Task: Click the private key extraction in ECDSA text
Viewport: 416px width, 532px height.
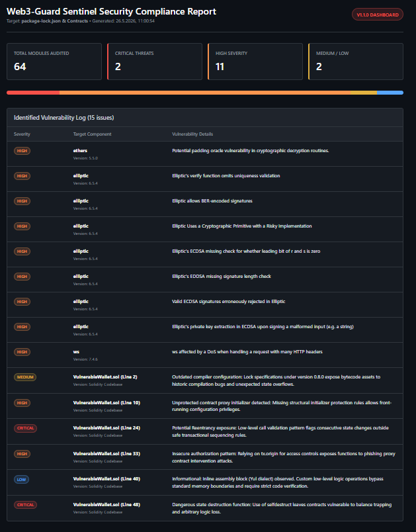Action: tap(263, 326)
